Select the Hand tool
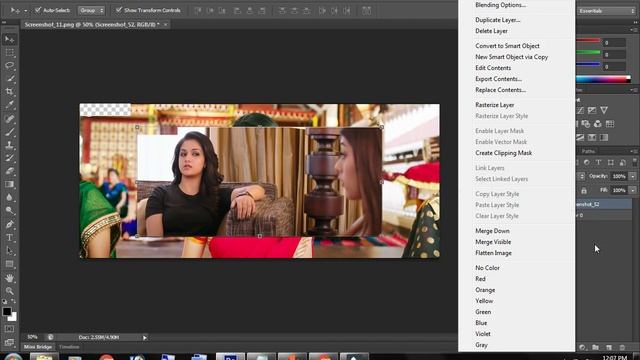The width and height of the screenshot is (640, 360). click(9, 278)
